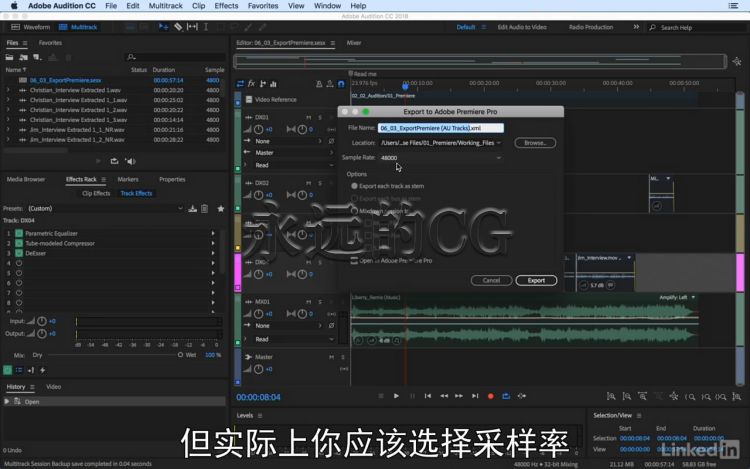This screenshot has width=750, height=469.
Task: Toggle the snapping magnet icon
Action: [x=341, y=84]
